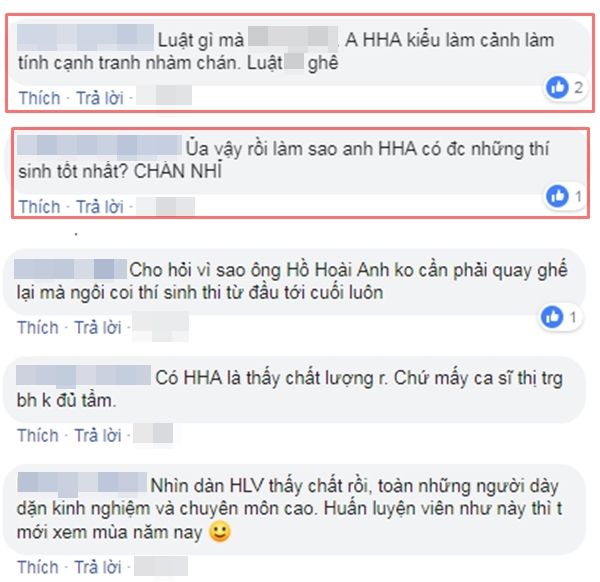
Task: Reply to the 'Có HHA là thấy chất lượng' comment
Action: pyautogui.click(x=98, y=435)
